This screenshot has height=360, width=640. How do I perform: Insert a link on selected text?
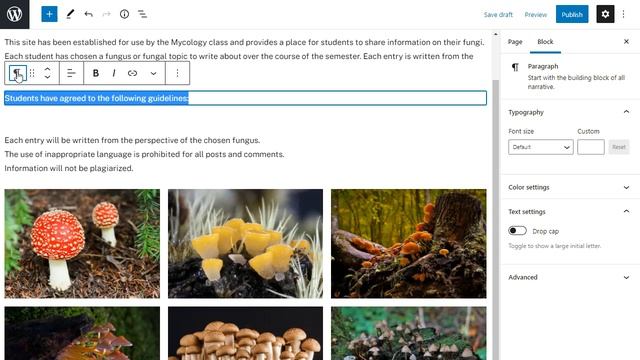coord(132,73)
